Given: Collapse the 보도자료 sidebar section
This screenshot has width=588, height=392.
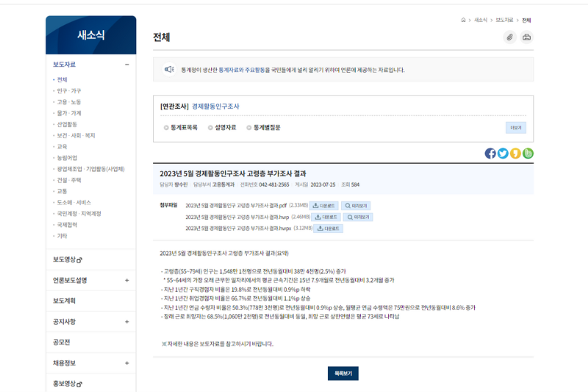Looking at the screenshot, I should [x=126, y=65].
